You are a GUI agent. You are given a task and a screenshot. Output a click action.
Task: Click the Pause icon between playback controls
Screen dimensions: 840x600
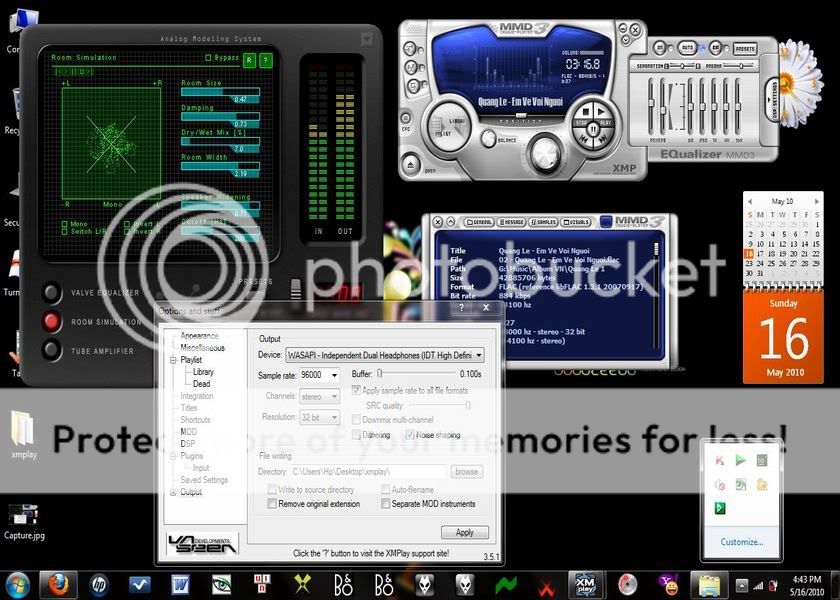(593, 129)
